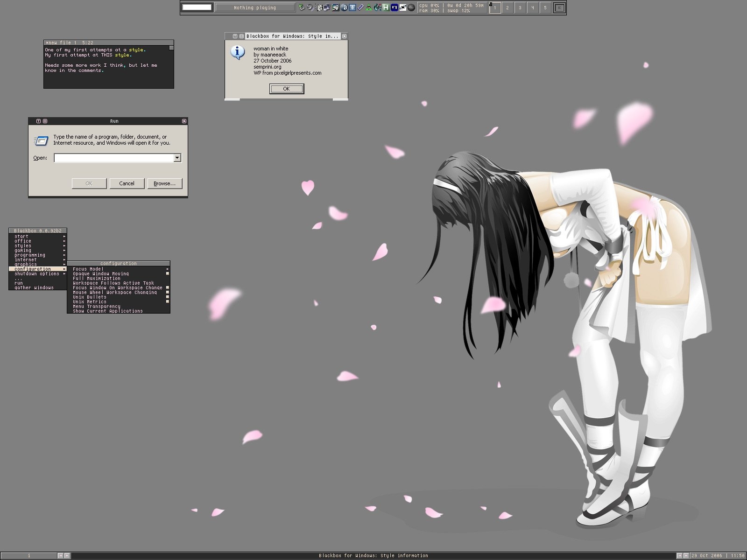The width and height of the screenshot is (747, 560).
Task: Click the green triangle eye icon
Action: [369, 7]
